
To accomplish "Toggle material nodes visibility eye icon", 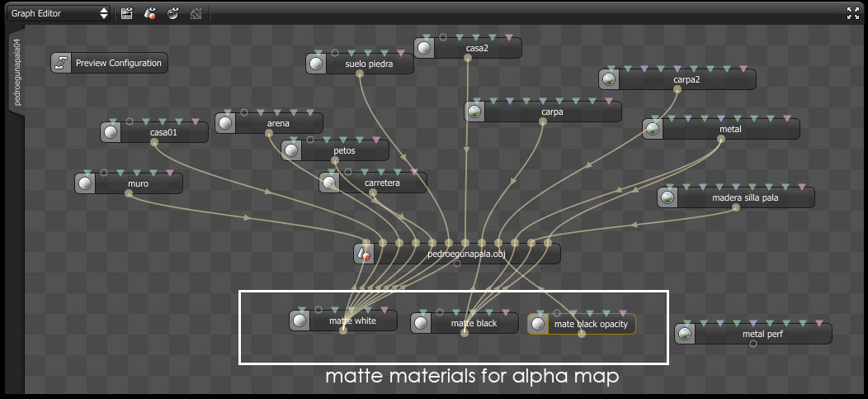I will click(x=173, y=13).
